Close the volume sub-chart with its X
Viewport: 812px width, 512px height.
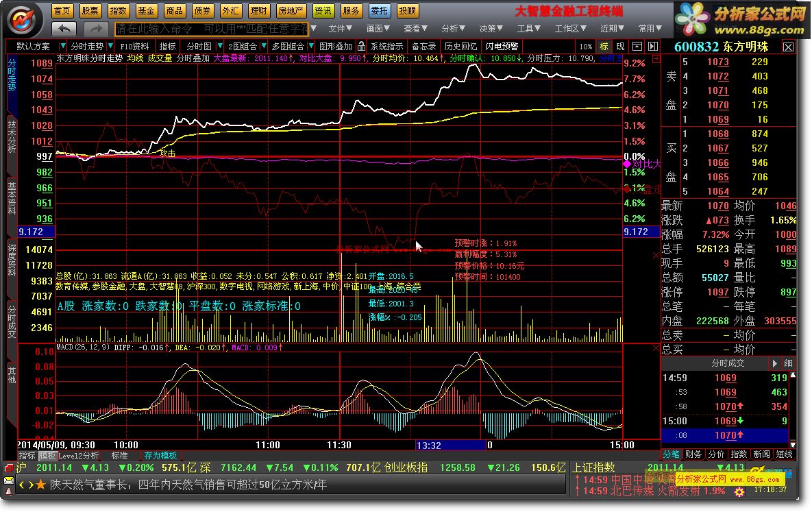pos(656,255)
